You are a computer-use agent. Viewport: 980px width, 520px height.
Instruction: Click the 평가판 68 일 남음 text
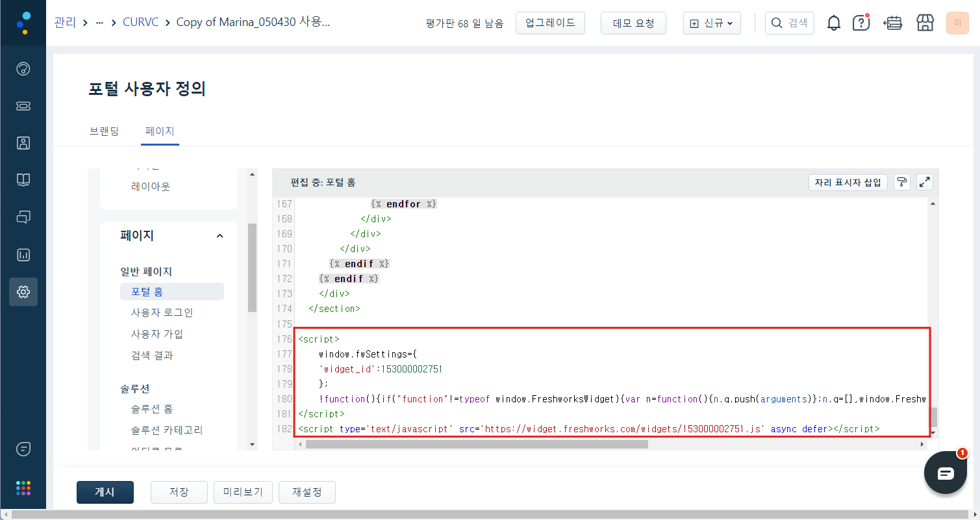[x=464, y=23]
